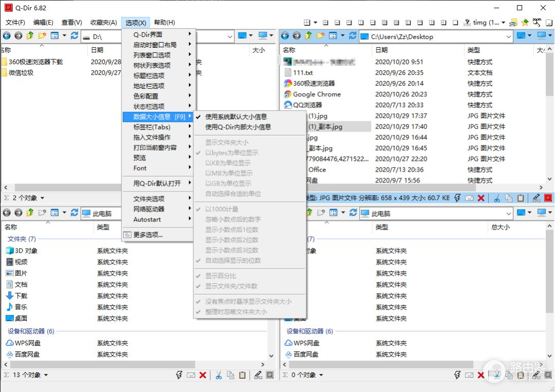Open the view mode dropdown arrow in D:\ pane
555x392 pixels.
pyautogui.click(x=64, y=36)
